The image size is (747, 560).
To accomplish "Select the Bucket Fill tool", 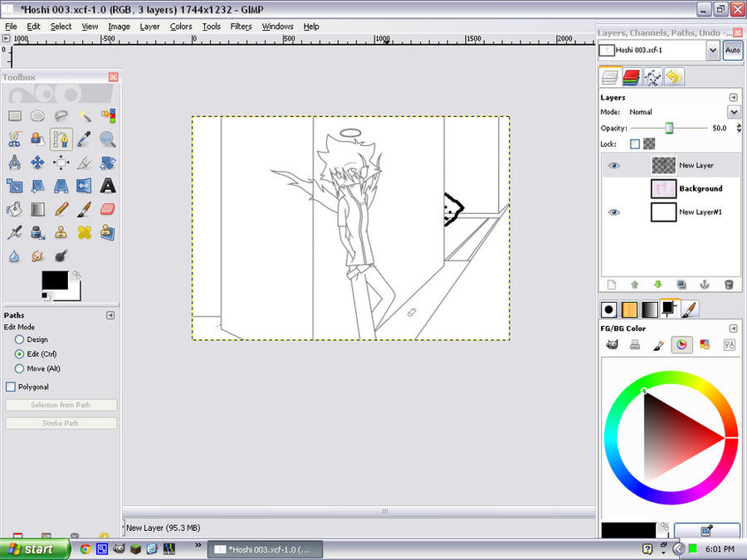I will (15, 209).
